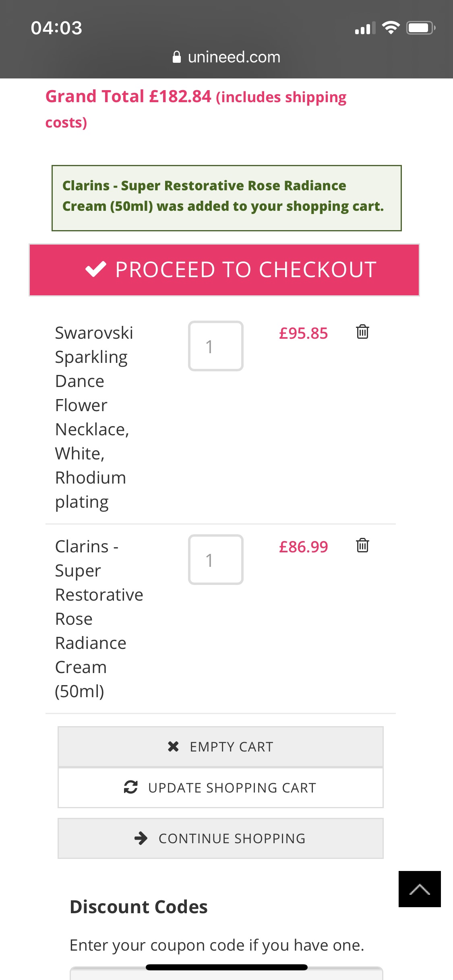Edit quantity field for Swarovski necklace

tap(216, 346)
